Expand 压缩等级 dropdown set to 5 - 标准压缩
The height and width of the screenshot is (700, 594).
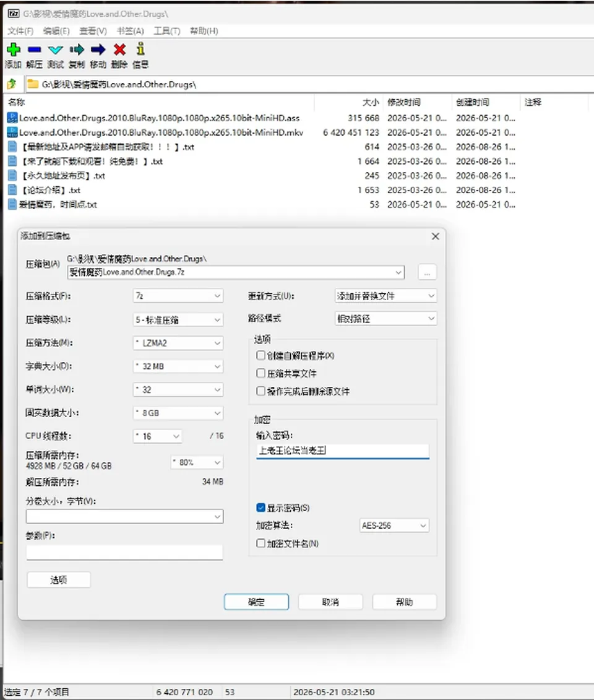click(178, 319)
